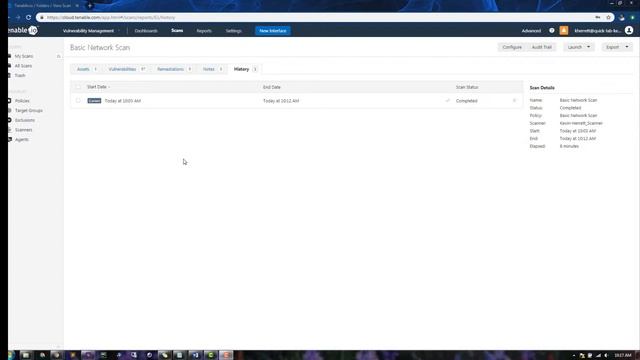Open the Audit Trail button
The image size is (640, 360).
(541, 47)
